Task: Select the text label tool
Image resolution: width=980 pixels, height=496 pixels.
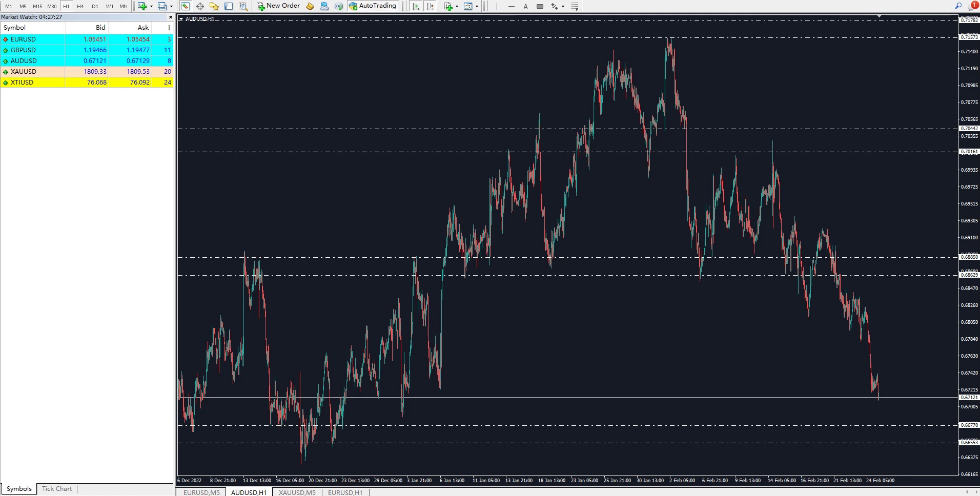Action: 525,6
